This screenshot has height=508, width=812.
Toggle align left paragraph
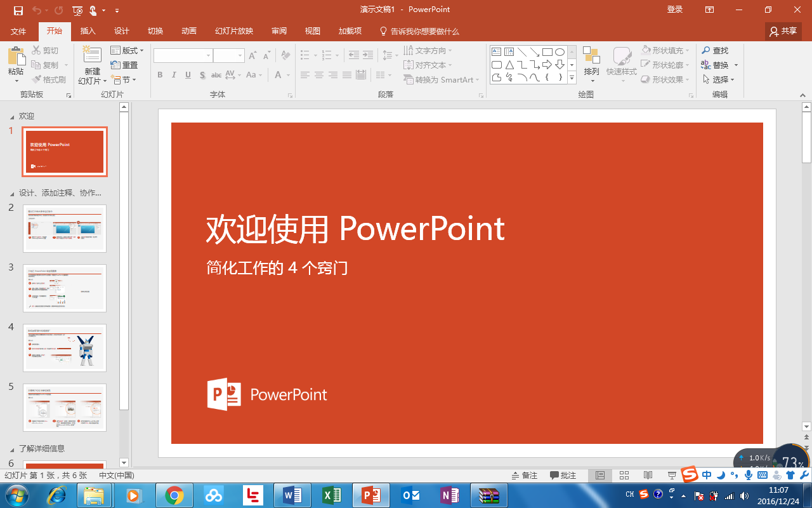304,75
